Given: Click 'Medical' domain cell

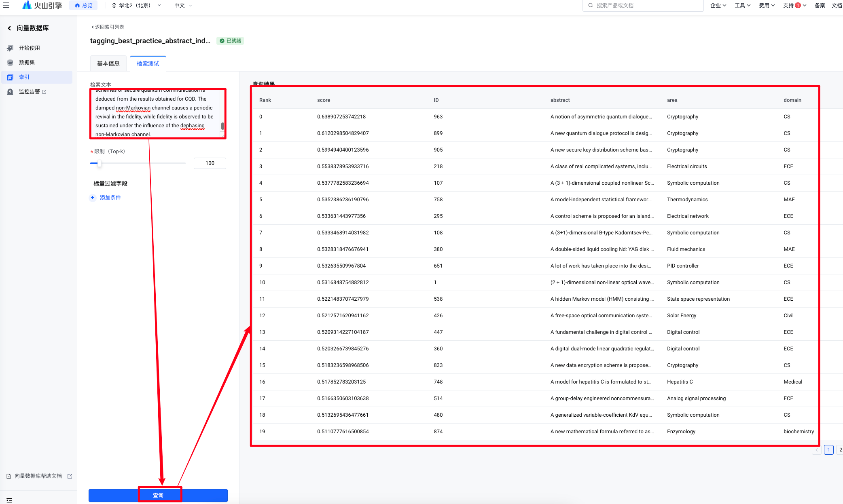Looking at the screenshot, I should pos(793,382).
